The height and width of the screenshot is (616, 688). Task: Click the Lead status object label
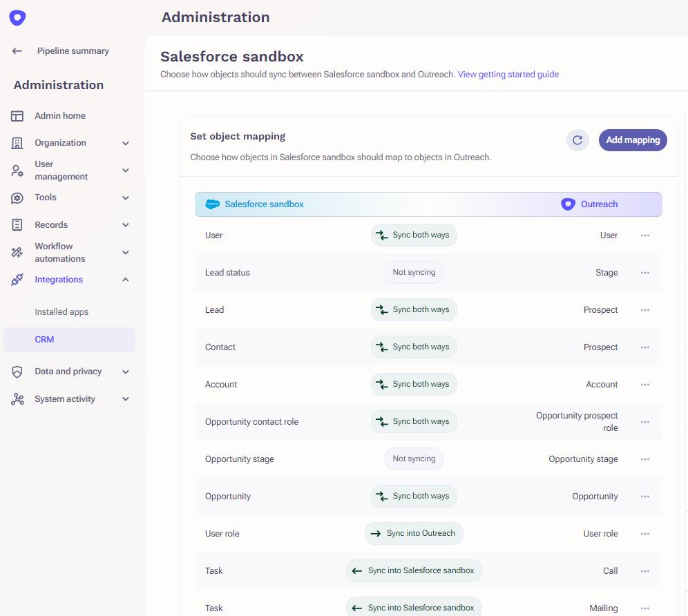coord(227,273)
